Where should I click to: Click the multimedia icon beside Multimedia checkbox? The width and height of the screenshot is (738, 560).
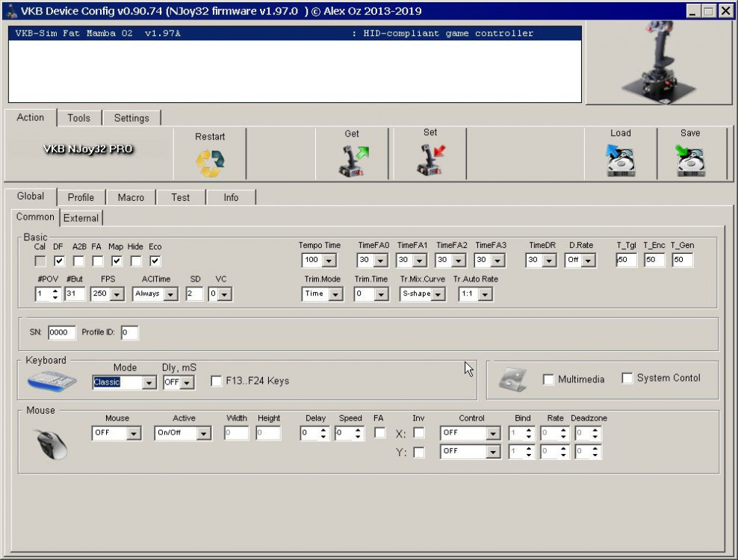[x=513, y=379]
